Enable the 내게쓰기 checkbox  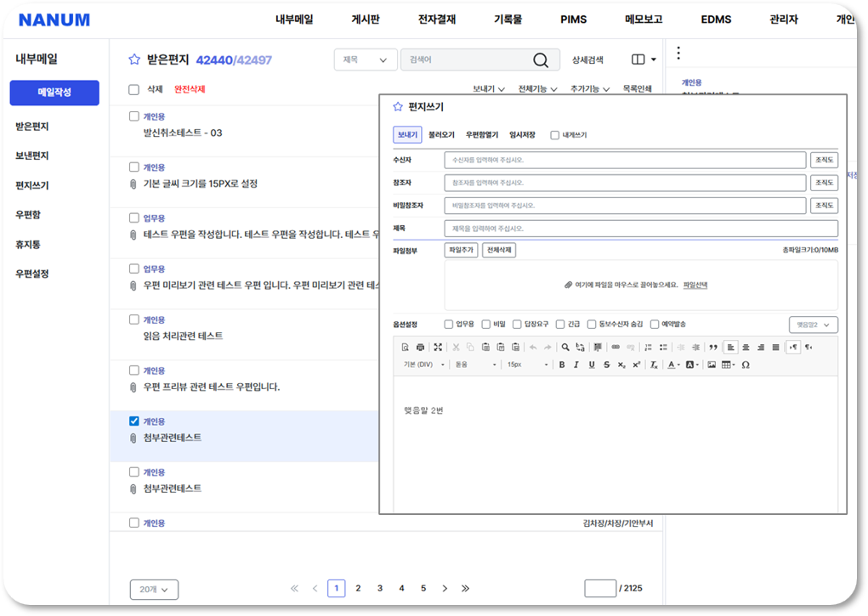(555, 135)
